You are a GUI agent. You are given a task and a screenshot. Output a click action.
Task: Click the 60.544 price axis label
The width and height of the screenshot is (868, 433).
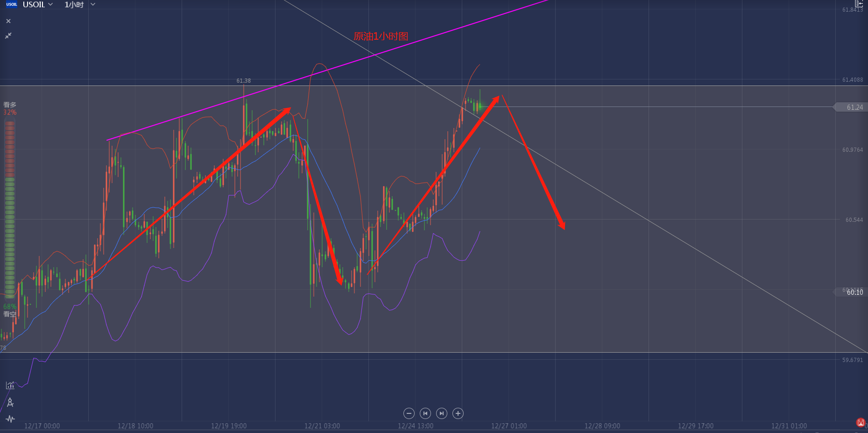point(854,220)
